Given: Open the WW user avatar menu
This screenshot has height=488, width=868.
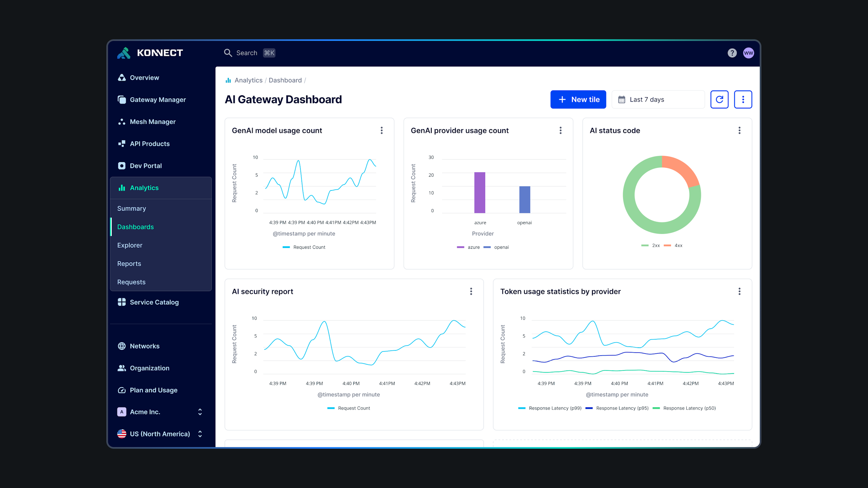Looking at the screenshot, I should 748,53.
